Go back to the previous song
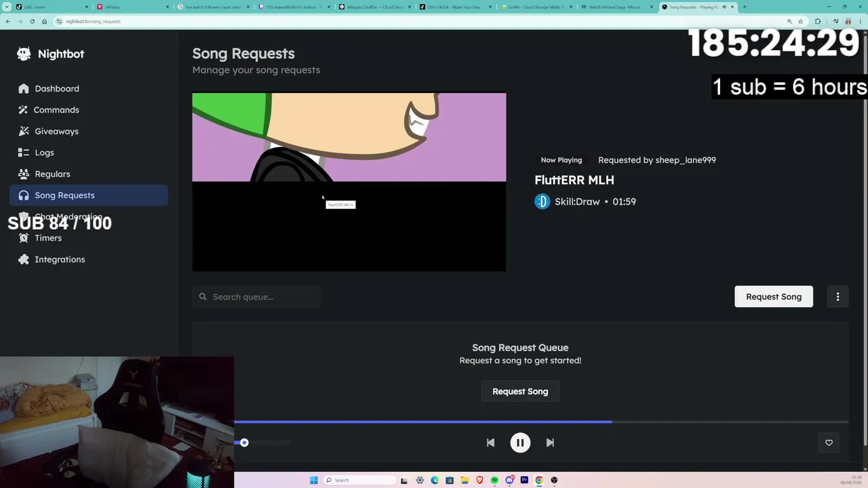Viewport: 868px width, 488px height. tap(490, 443)
